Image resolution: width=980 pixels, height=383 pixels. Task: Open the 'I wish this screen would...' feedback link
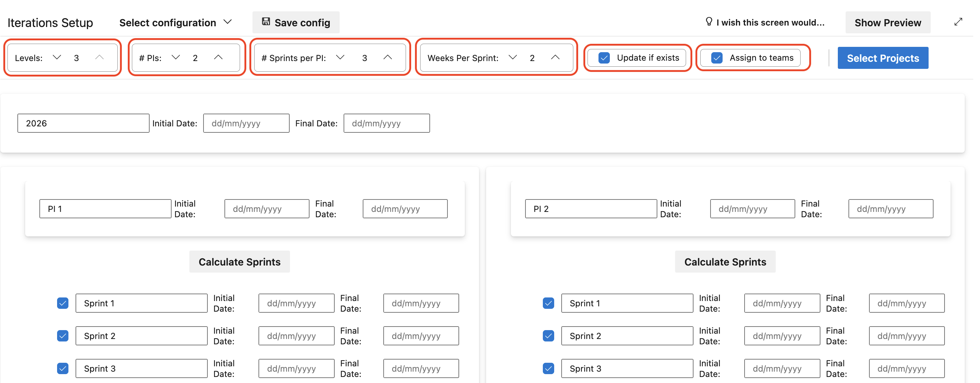(765, 22)
